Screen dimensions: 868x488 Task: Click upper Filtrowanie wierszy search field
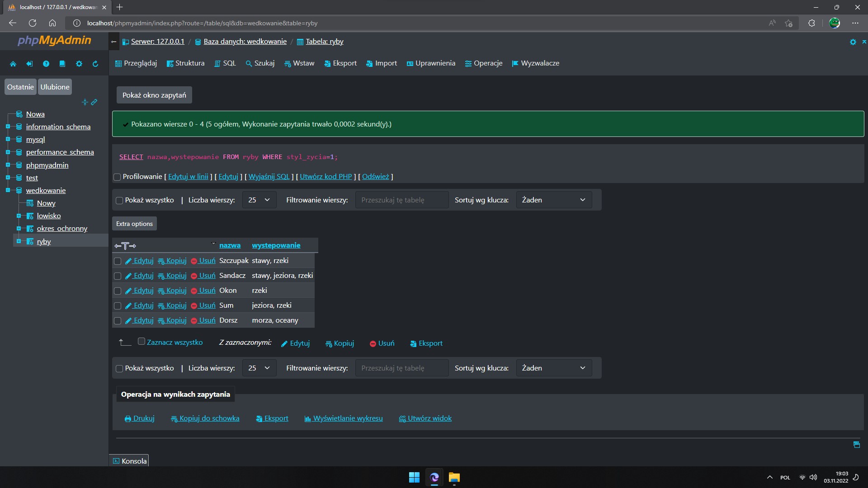tap(402, 200)
